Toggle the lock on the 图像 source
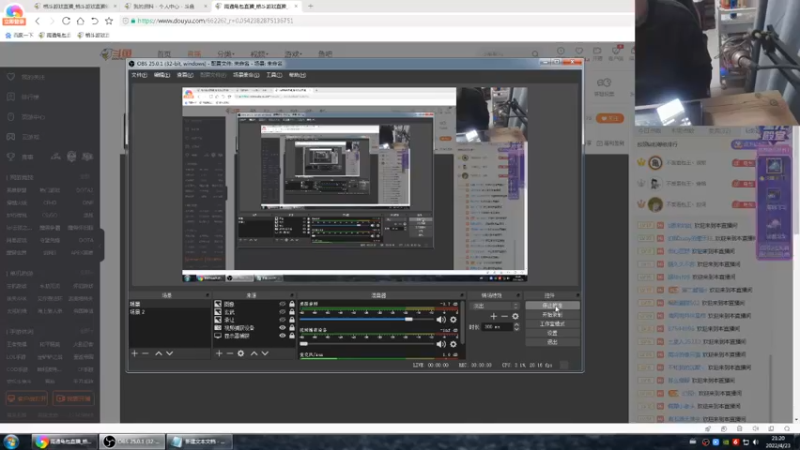Viewport: 800px width, 450px height. (292, 304)
